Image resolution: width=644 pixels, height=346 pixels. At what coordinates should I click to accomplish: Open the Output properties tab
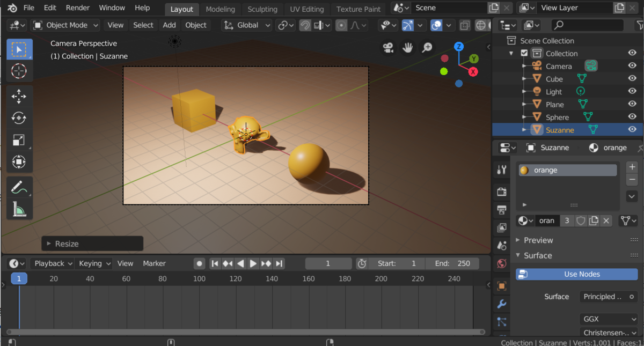tap(502, 210)
